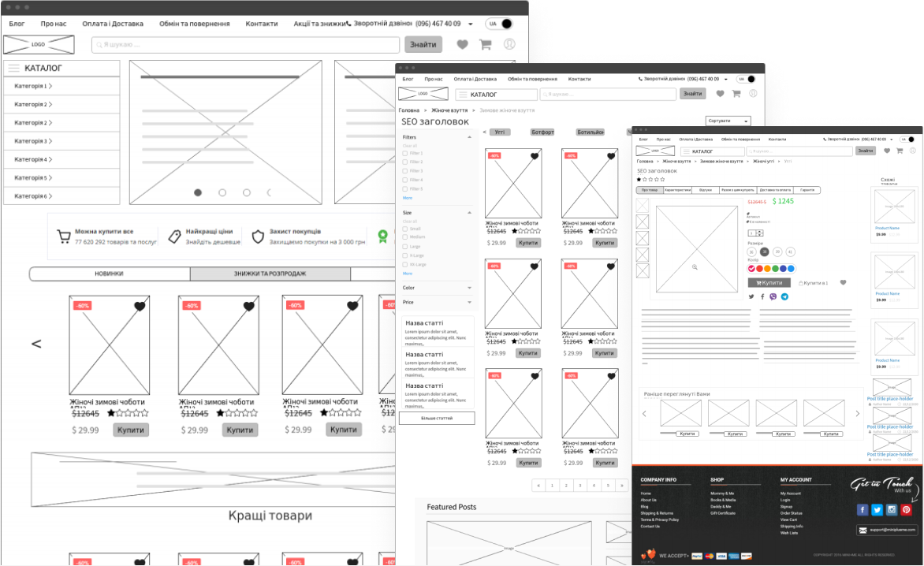Check the Filter 1 checkbox
Viewport: 924px width, 566px height.
tap(405, 153)
